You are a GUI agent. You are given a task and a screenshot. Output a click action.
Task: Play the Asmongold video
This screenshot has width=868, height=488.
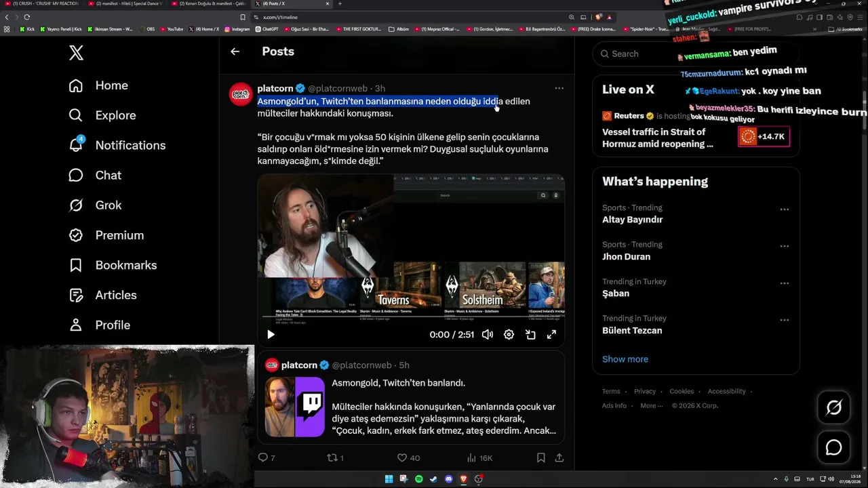coord(271,334)
